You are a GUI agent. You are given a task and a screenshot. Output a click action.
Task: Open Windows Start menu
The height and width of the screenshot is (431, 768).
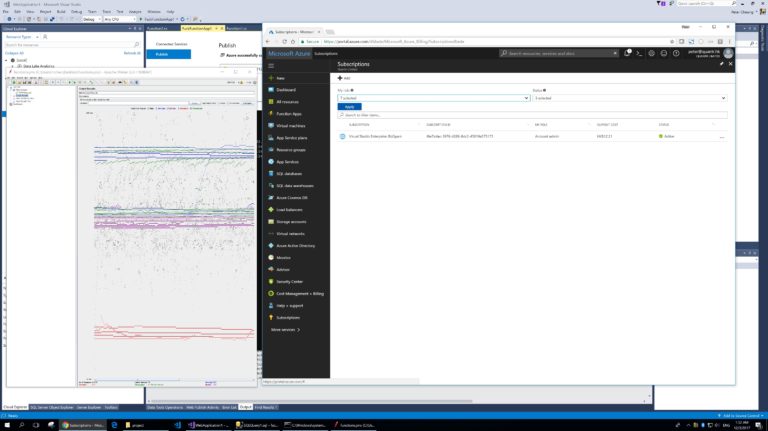(x=7, y=425)
